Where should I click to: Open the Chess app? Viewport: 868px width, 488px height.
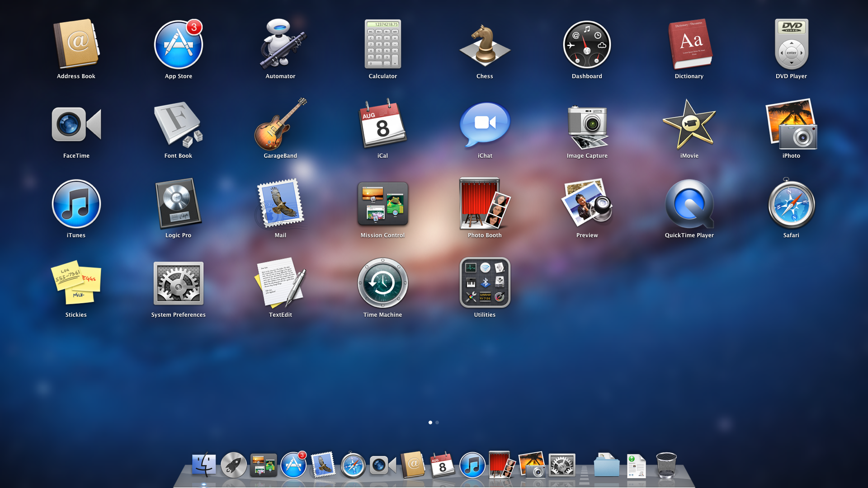point(485,45)
